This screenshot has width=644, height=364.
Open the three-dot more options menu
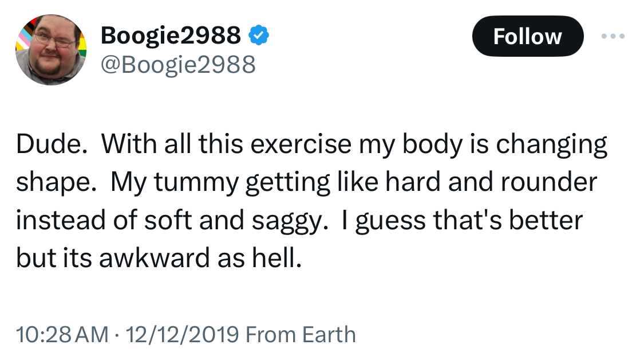613,36
